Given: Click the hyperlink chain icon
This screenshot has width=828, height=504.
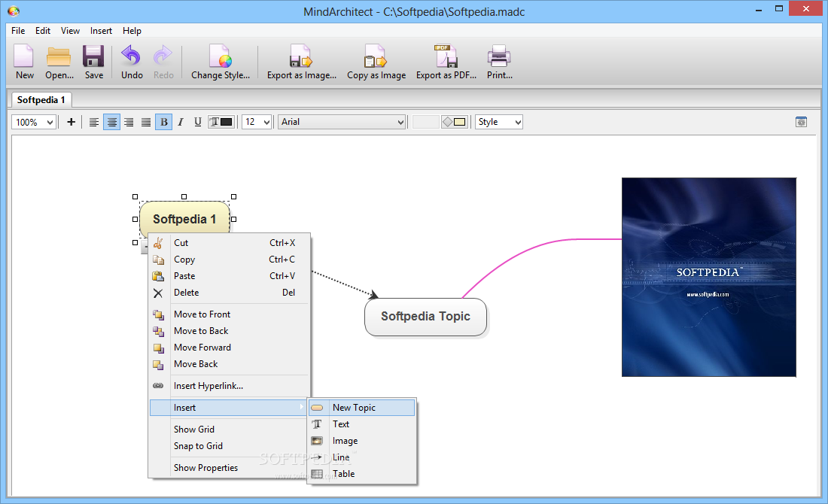Looking at the screenshot, I should point(158,386).
